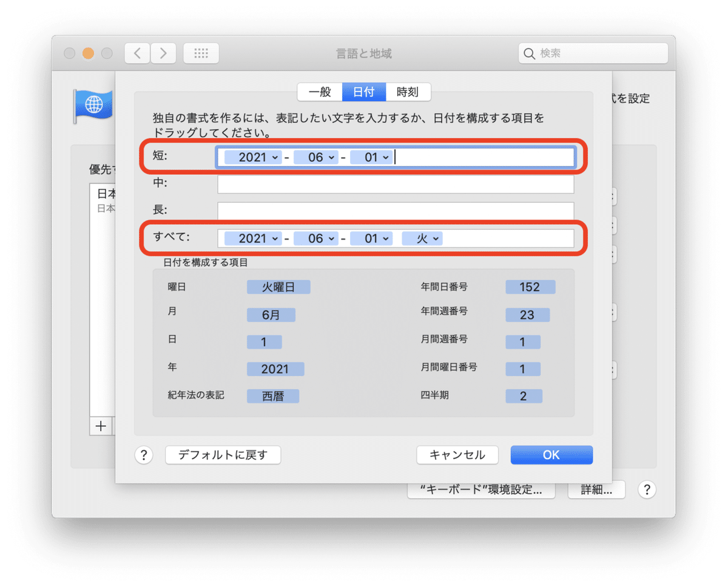The height and width of the screenshot is (587, 728).
Task: Click the search magnifier icon in toolbar
Action: pos(530,53)
